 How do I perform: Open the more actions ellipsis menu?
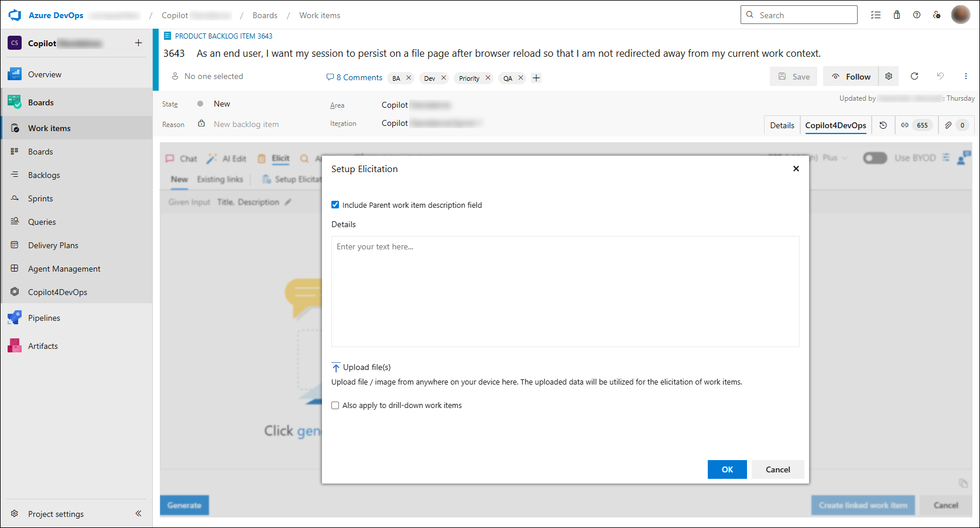(x=966, y=76)
